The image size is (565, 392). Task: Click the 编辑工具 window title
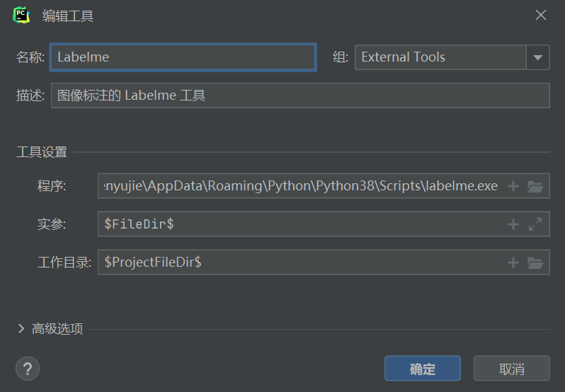[x=68, y=16]
